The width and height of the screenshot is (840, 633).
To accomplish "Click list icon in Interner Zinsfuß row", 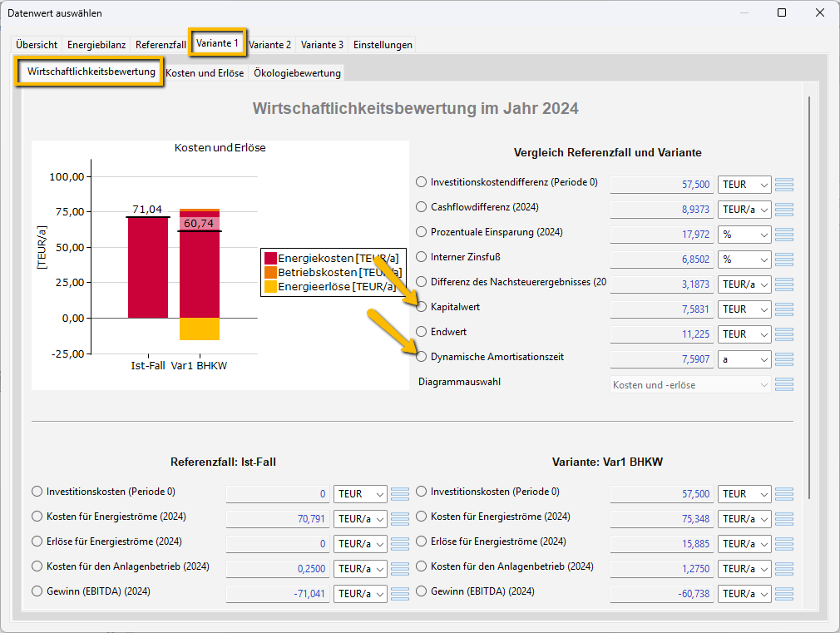I will (783, 260).
